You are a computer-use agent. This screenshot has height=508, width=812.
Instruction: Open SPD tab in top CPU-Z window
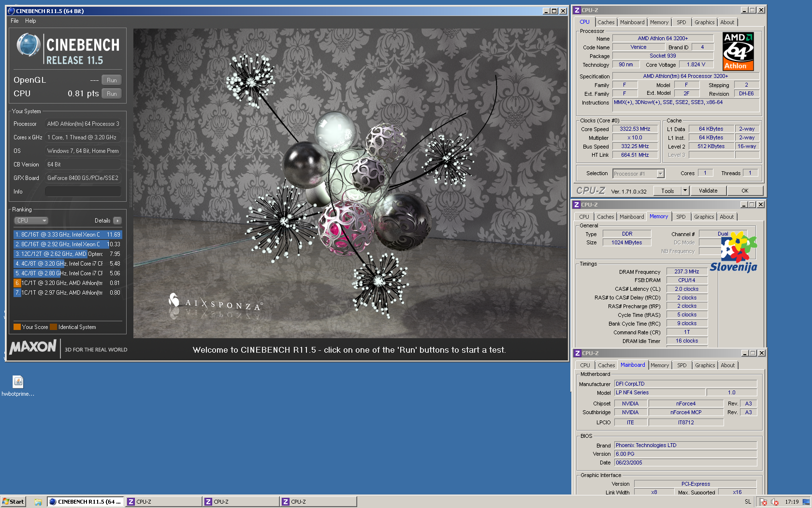(x=681, y=22)
